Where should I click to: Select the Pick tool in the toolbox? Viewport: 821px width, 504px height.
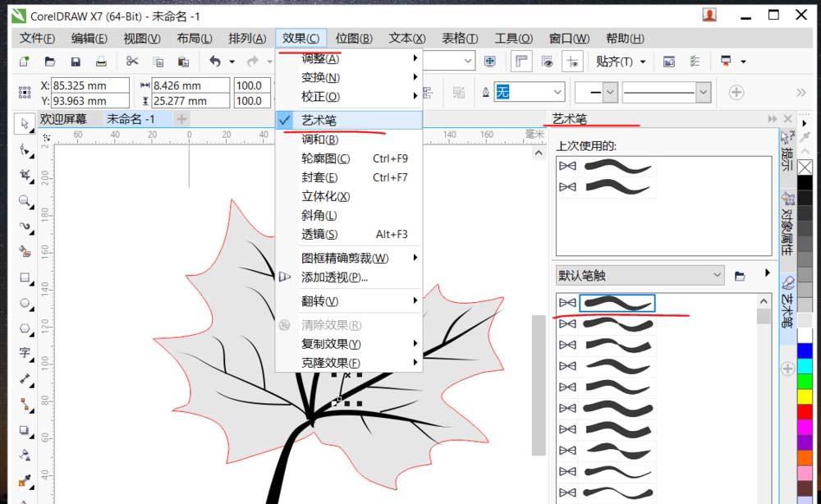(x=25, y=123)
